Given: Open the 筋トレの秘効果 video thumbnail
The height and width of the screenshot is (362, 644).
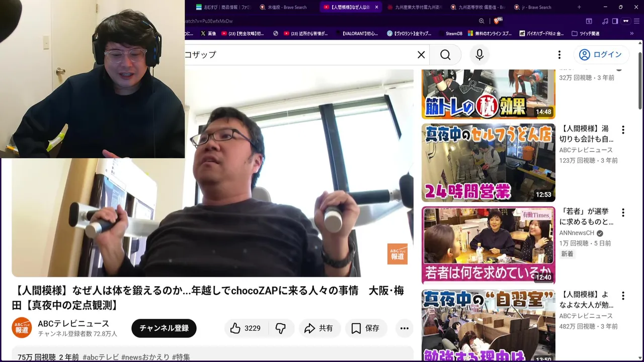Looking at the screenshot, I should click(488, 94).
